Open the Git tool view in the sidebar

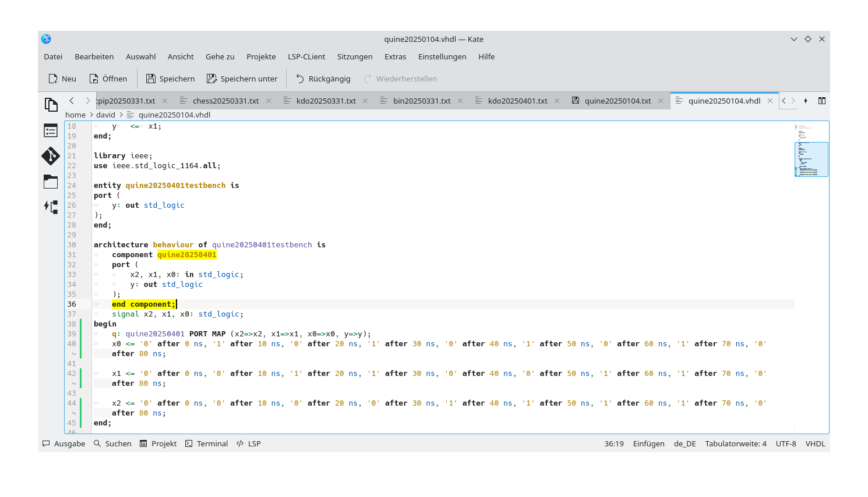click(51, 156)
